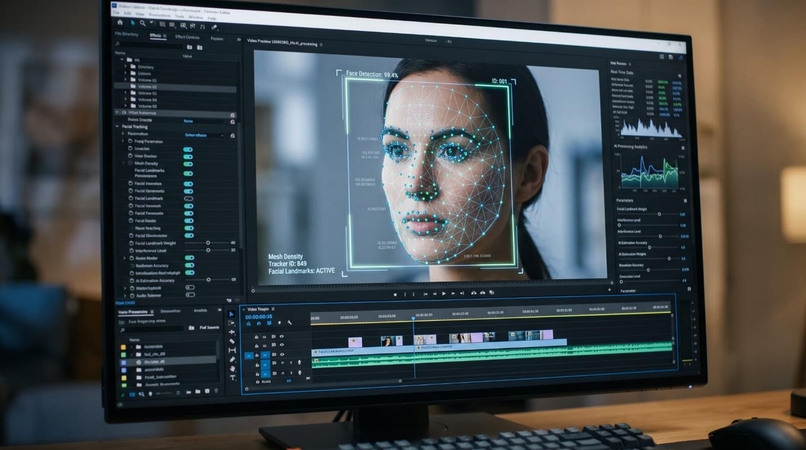This screenshot has width=806, height=450.
Task: Select the Hand tool in timeline toolbar
Action: (x=233, y=369)
